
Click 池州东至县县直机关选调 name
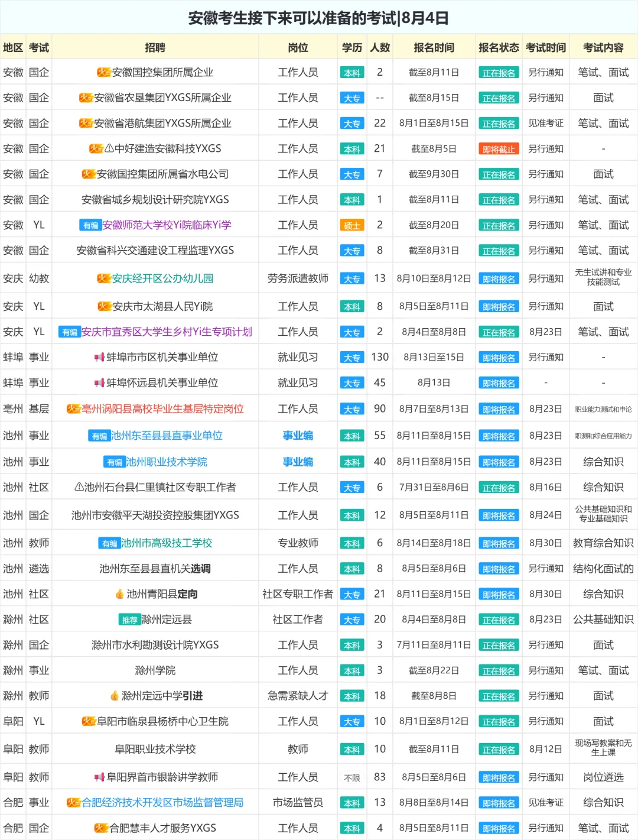click(155, 569)
